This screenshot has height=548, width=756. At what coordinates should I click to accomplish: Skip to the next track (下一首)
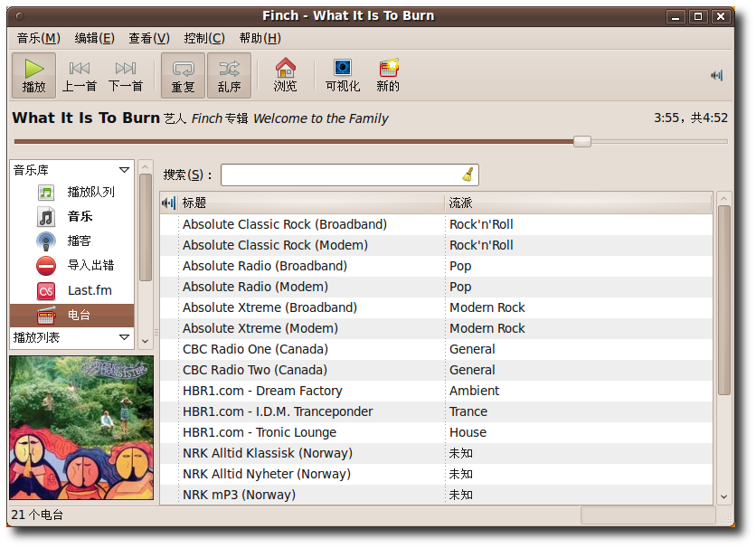tap(126, 76)
